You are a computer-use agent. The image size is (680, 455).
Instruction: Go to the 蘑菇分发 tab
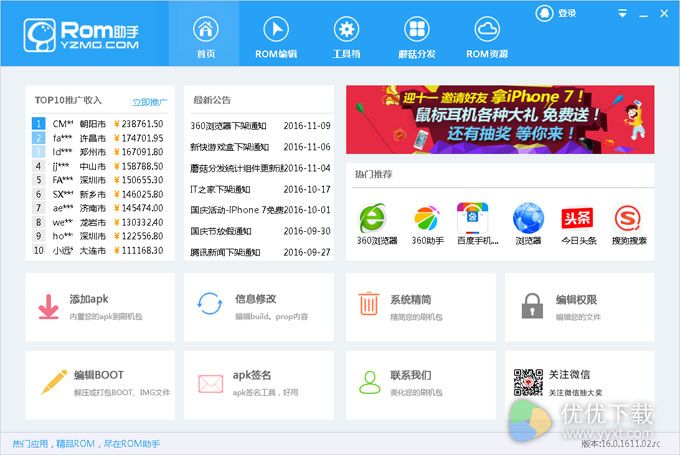[417, 37]
